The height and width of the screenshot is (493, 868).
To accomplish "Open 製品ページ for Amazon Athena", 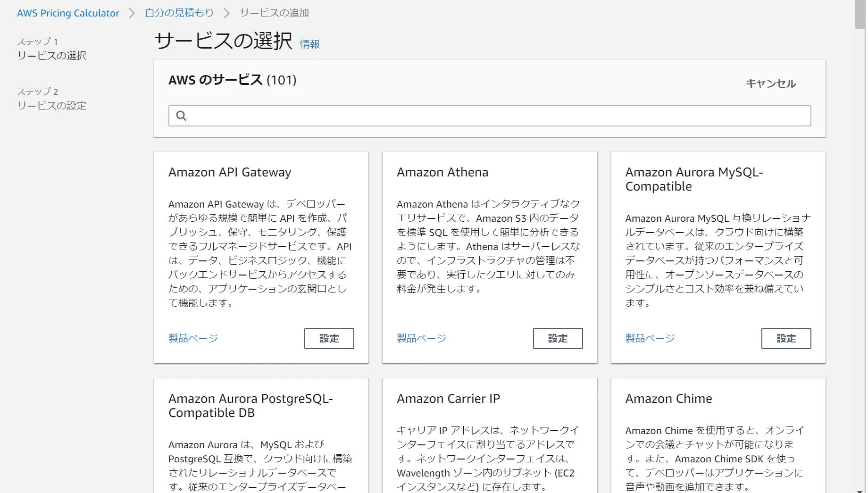I will 422,338.
